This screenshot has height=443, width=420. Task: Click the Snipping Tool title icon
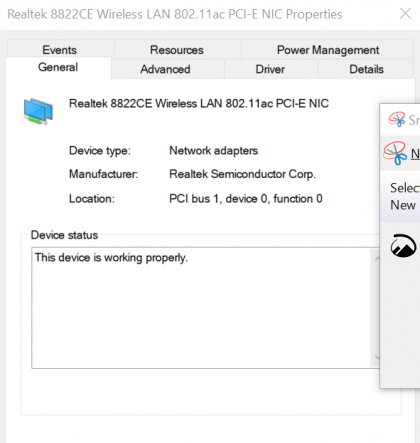click(397, 119)
